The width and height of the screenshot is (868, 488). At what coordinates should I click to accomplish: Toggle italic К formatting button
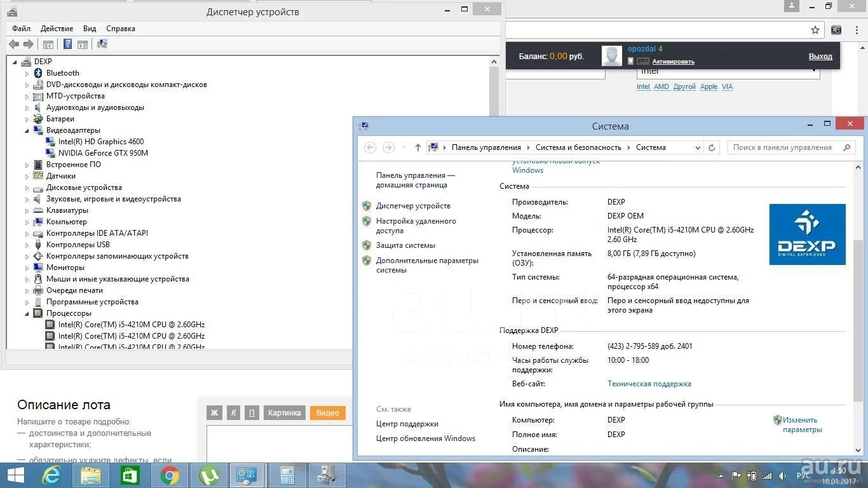pyautogui.click(x=233, y=413)
